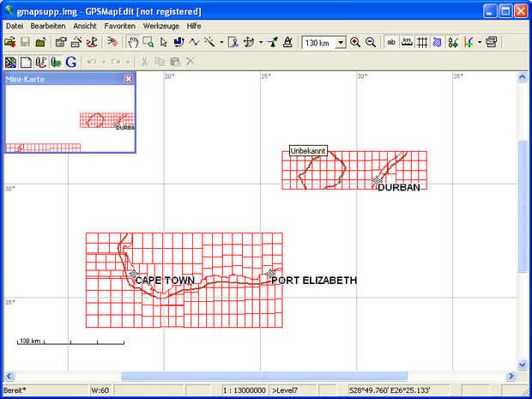
Task: Click the olive folder Add file icon
Action: pyautogui.click(x=40, y=42)
